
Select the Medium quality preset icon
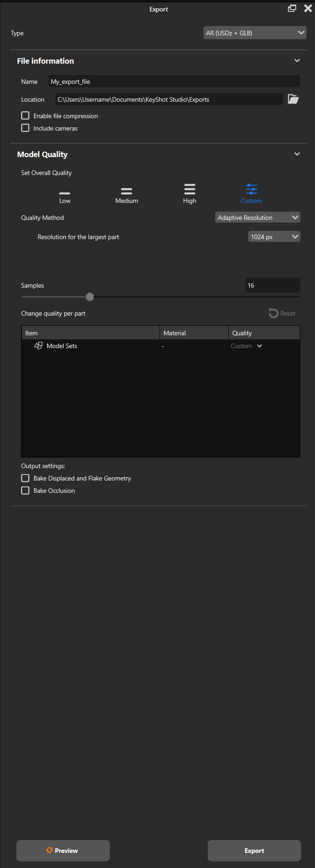(x=127, y=191)
